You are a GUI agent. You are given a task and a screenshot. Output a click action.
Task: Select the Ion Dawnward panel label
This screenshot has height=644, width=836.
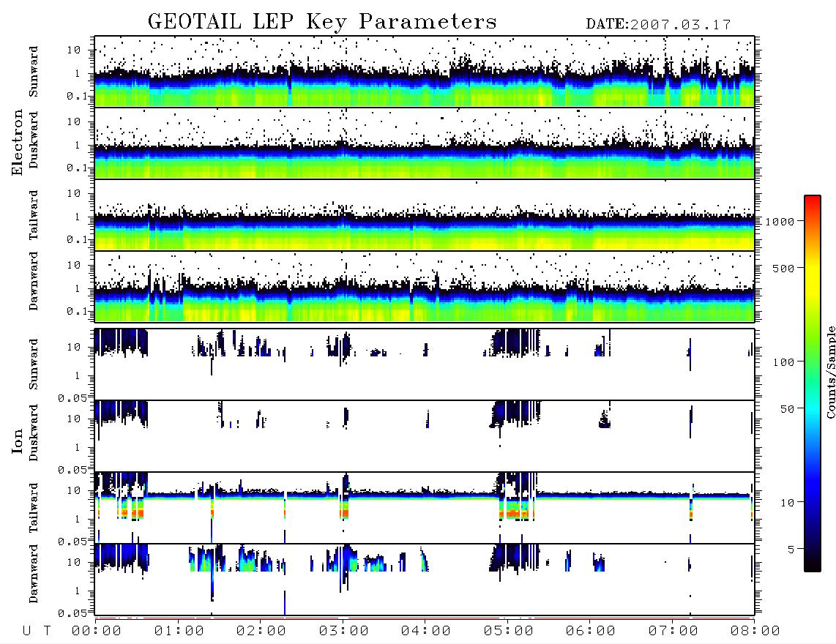pyautogui.click(x=34, y=574)
